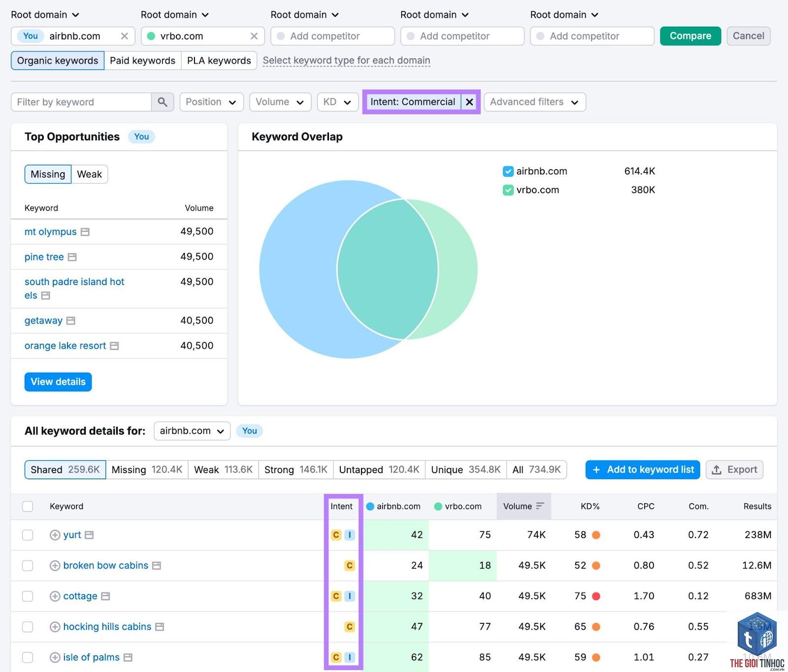788x672 pixels.
Task: Expand the Advanced filters dropdown
Action: 534,102
